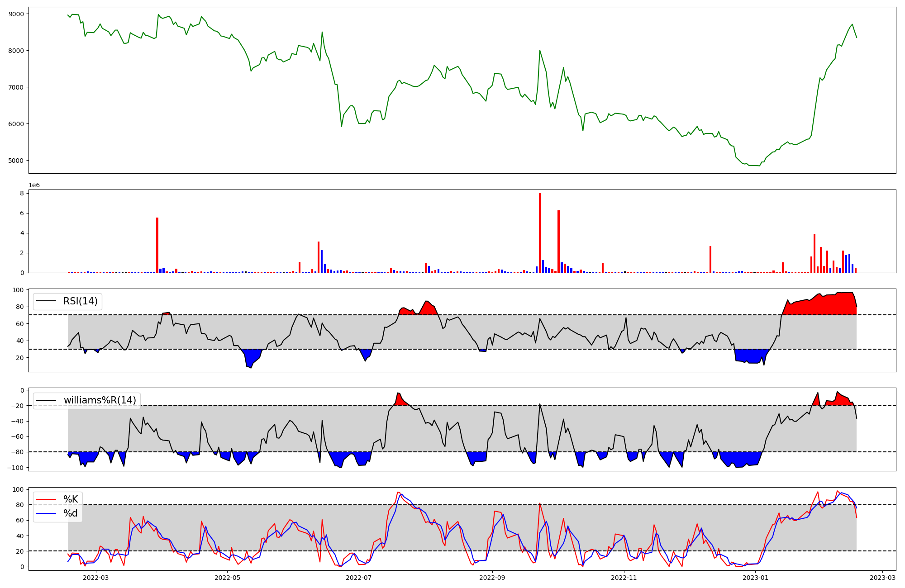Click the RSI(14) legend label
Screen dimensions: 905x588
[80, 301]
